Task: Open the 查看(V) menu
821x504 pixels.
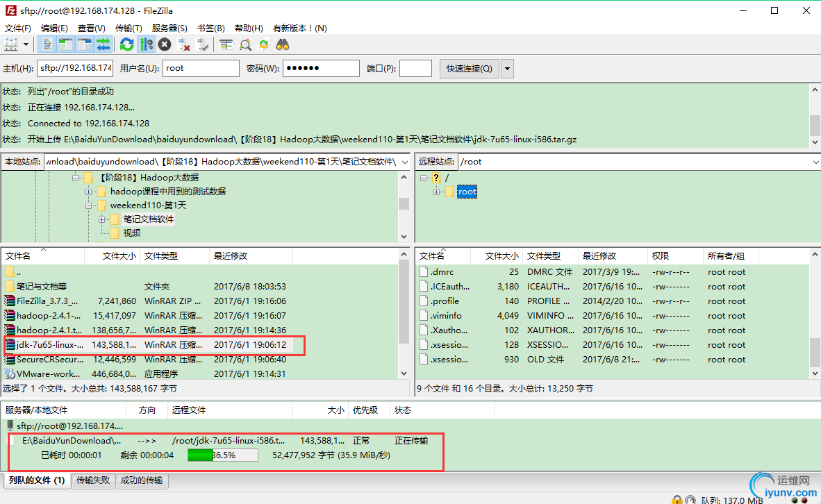Action: [92, 28]
